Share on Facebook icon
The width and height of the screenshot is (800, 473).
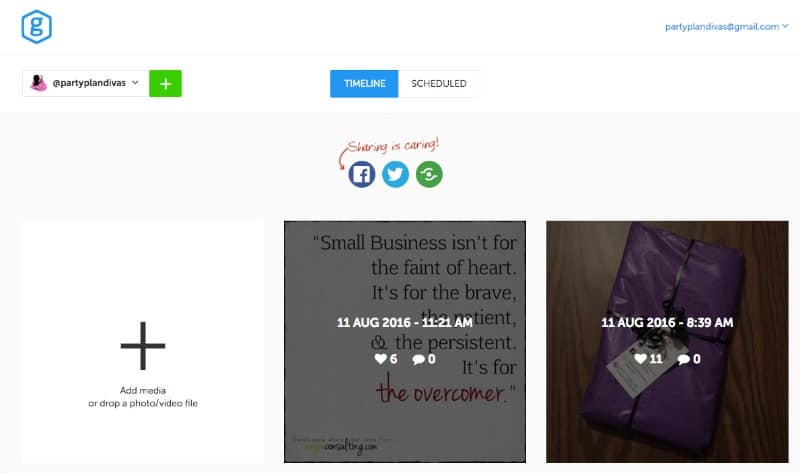tap(362, 175)
